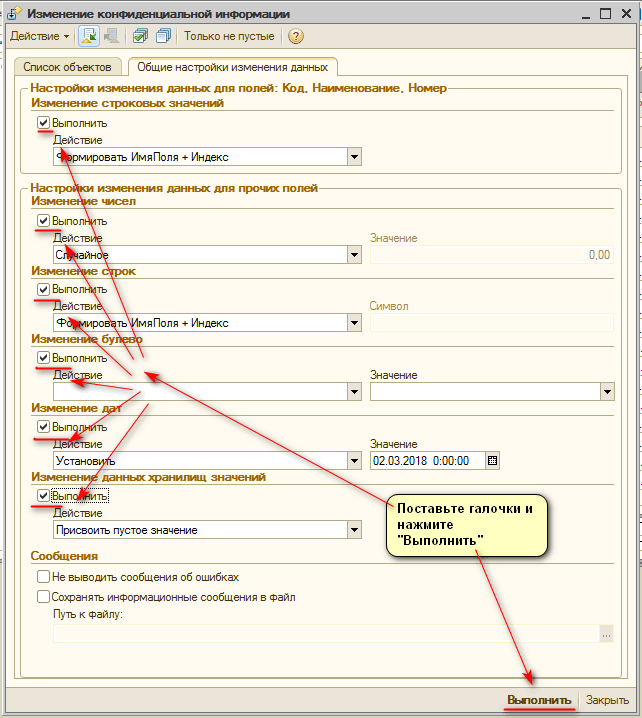This screenshot has width=642, height=718.
Task: Switch to the 'Список объектов' tab
Action: tap(68, 67)
